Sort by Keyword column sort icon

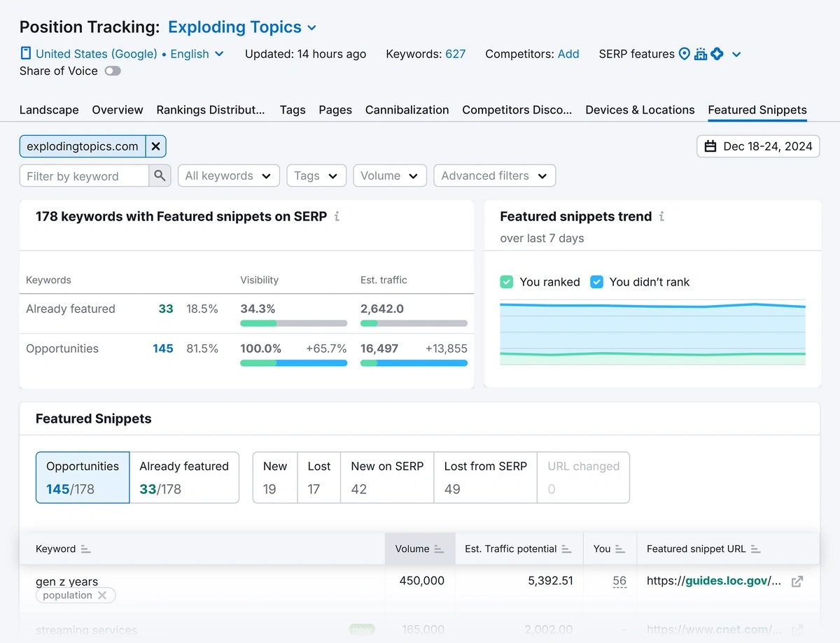point(85,549)
